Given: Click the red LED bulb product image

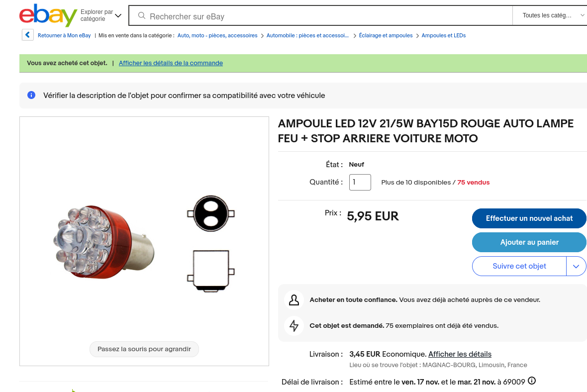Looking at the screenshot, I should pyautogui.click(x=103, y=242).
